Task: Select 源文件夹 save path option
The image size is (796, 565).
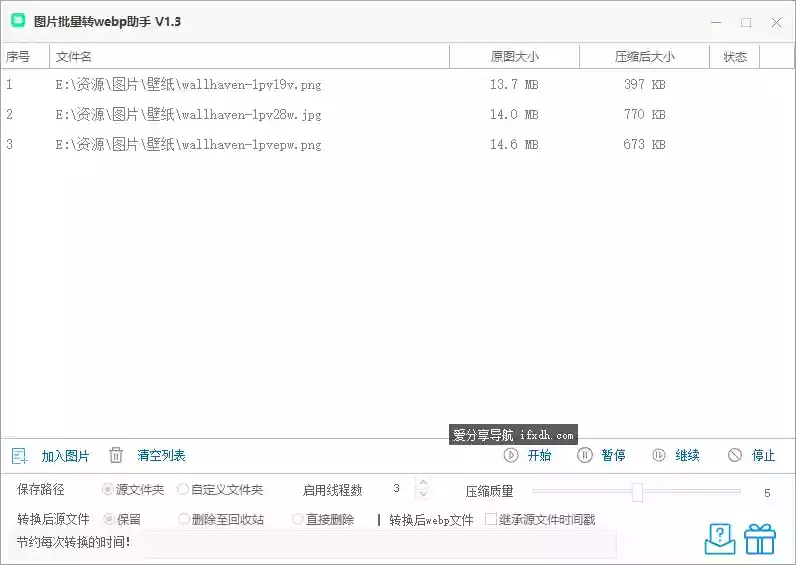Action: pyautogui.click(x=133, y=490)
